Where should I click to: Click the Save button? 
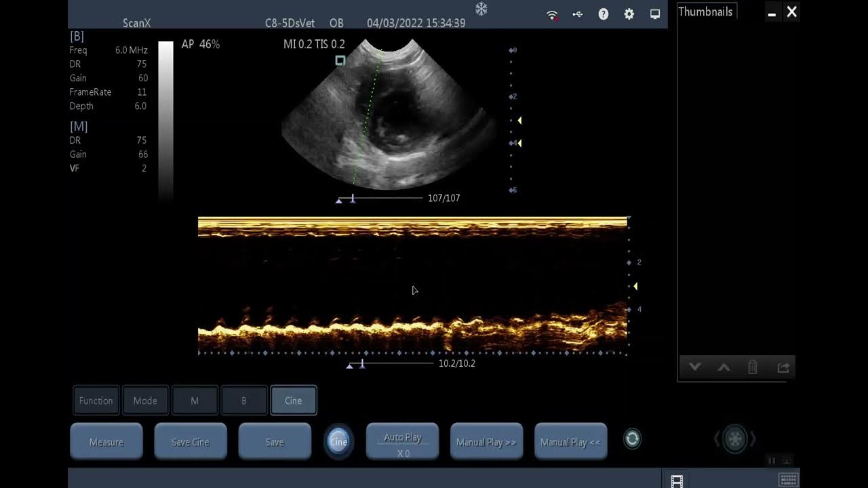[x=275, y=441]
